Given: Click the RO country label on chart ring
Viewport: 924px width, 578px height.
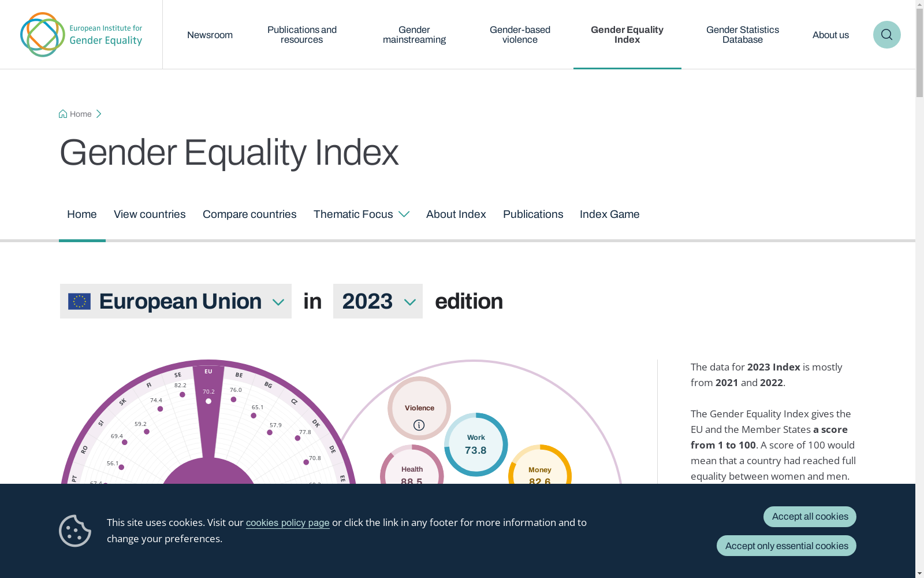Looking at the screenshot, I should (84, 449).
